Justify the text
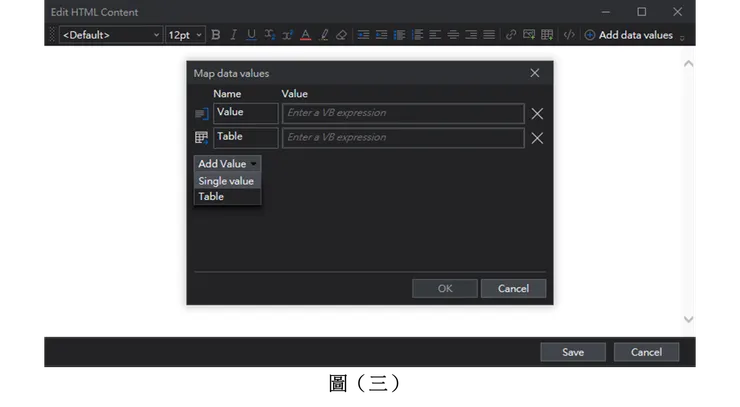The height and width of the screenshot is (407, 740). [489, 35]
